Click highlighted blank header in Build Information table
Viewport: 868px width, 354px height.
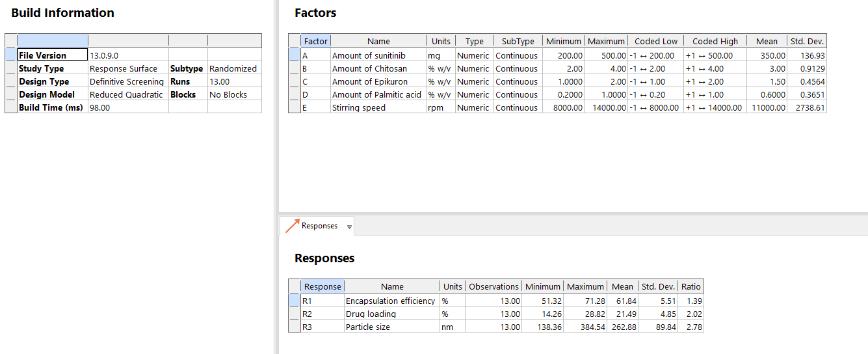point(52,40)
